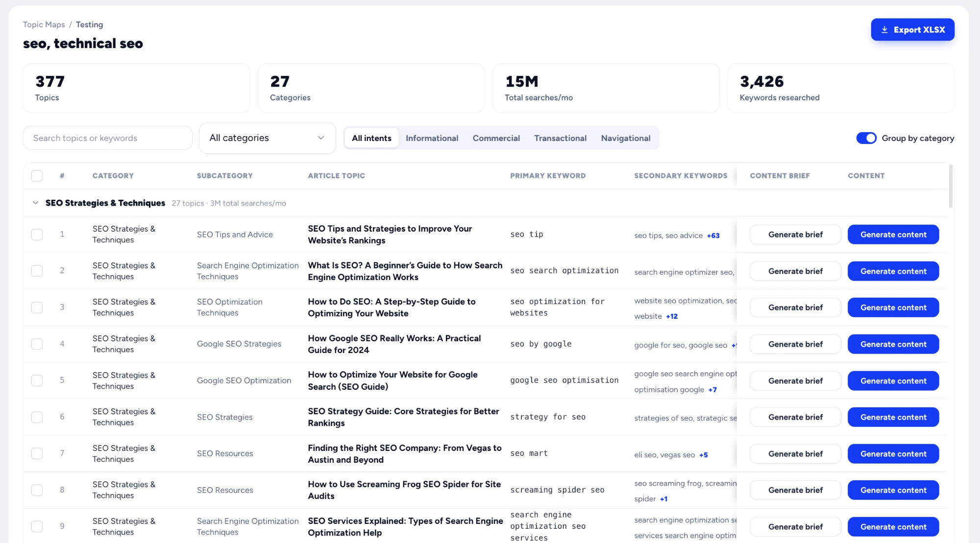Select the checkbox for row 3, How to Do SEO

tap(37, 307)
